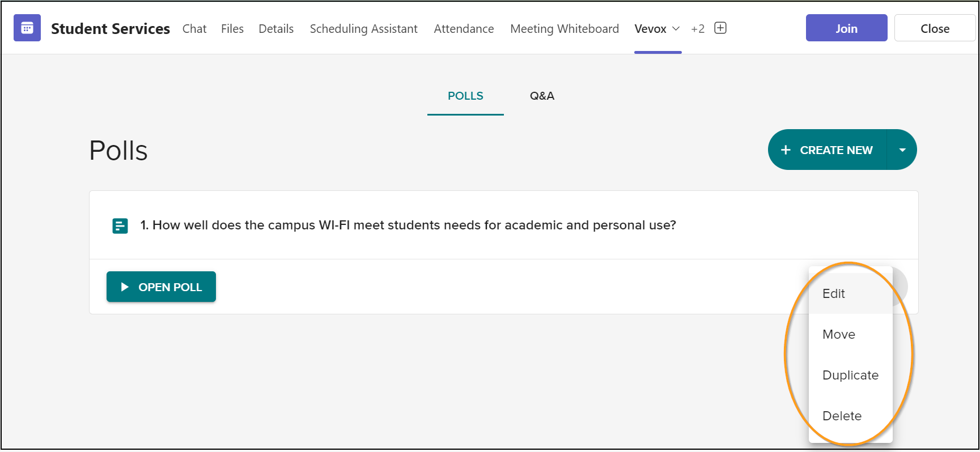
Task: Open the Scheduling Assistant
Action: (363, 28)
